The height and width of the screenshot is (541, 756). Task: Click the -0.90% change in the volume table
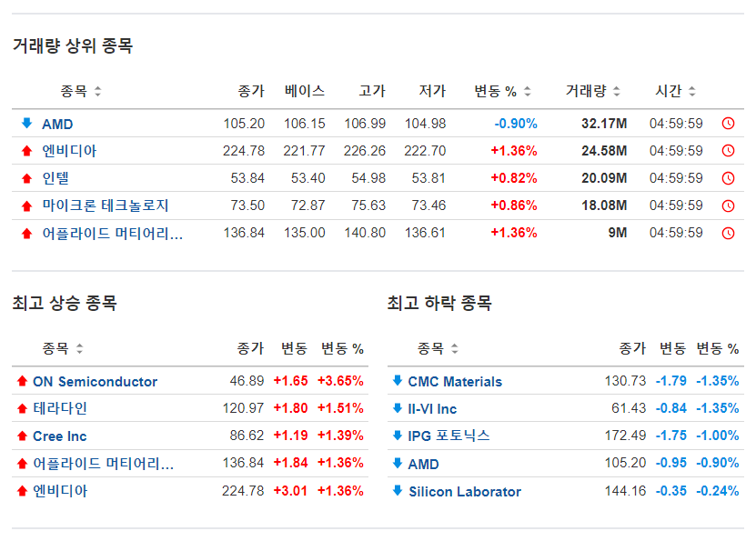tap(516, 124)
